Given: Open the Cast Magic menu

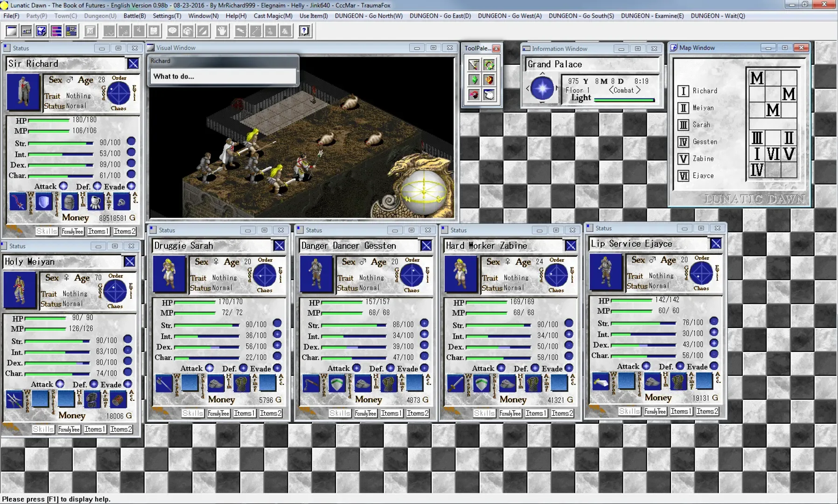Looking at the screenshot, I should click(273, 15).
